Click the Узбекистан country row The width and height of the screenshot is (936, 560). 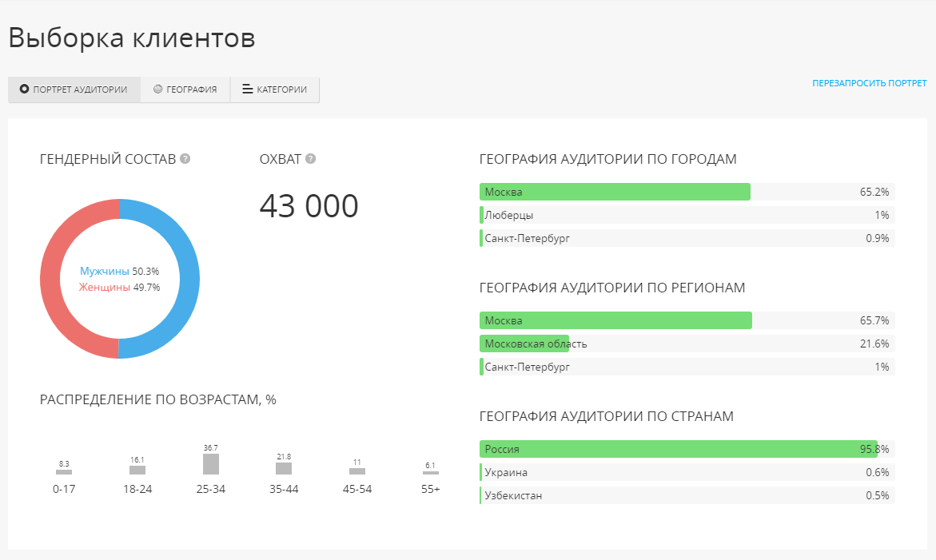[687, 495]
